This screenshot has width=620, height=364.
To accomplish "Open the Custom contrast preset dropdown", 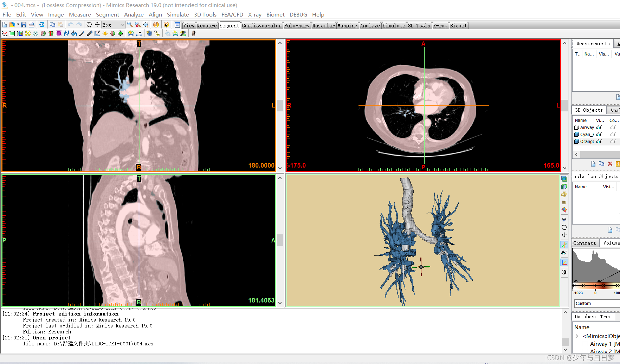I will (597, 303).
